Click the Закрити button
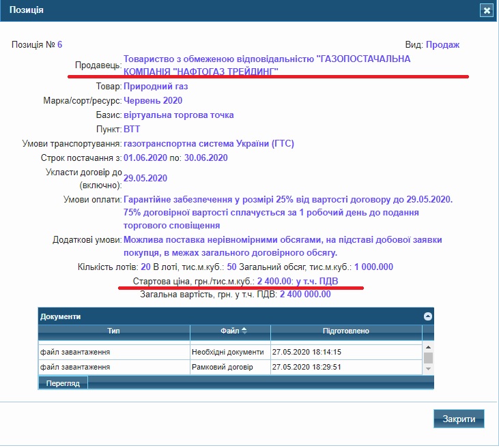This screenshot has height=448, width=499. pos(459,419)
